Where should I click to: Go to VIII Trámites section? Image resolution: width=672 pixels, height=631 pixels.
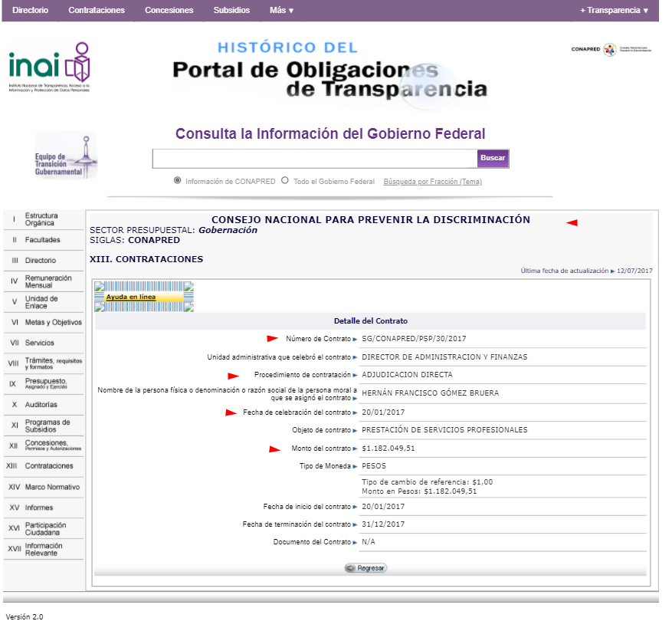point(43,363)
